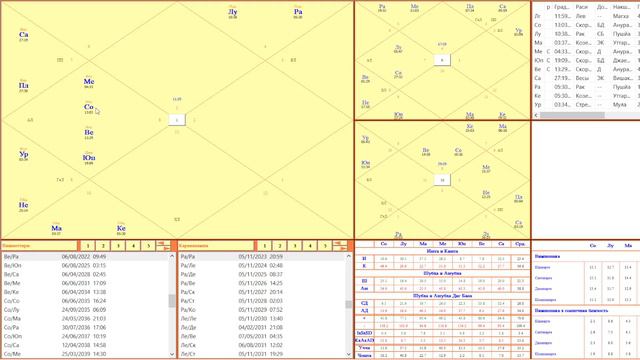Screen dimensions: 640x360
Task: Click the Ме planet in the main chart
Action: pyautogui.click(x=89, y=82)
